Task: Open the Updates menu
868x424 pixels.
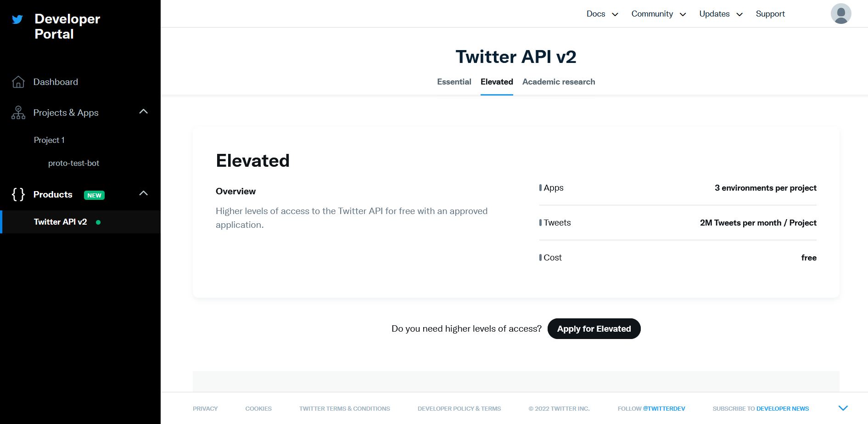Action: coord(714,14)
